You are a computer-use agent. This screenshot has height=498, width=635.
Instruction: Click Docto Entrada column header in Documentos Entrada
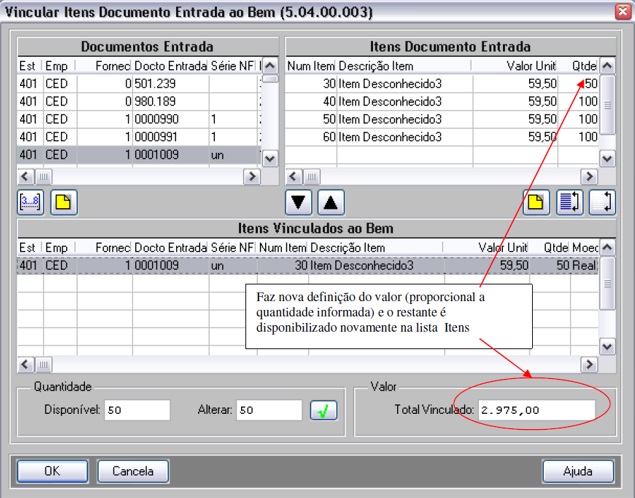click(x=170, y=66)
